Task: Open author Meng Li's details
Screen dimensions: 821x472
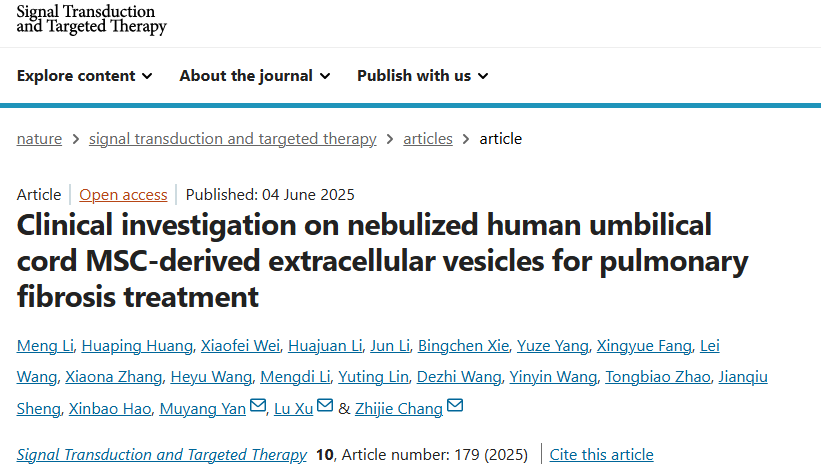Action: pos(44,346)
